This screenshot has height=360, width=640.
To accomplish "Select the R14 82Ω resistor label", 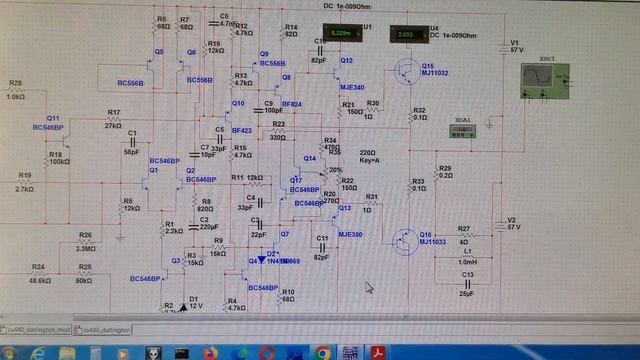I will tap(291, 31).
